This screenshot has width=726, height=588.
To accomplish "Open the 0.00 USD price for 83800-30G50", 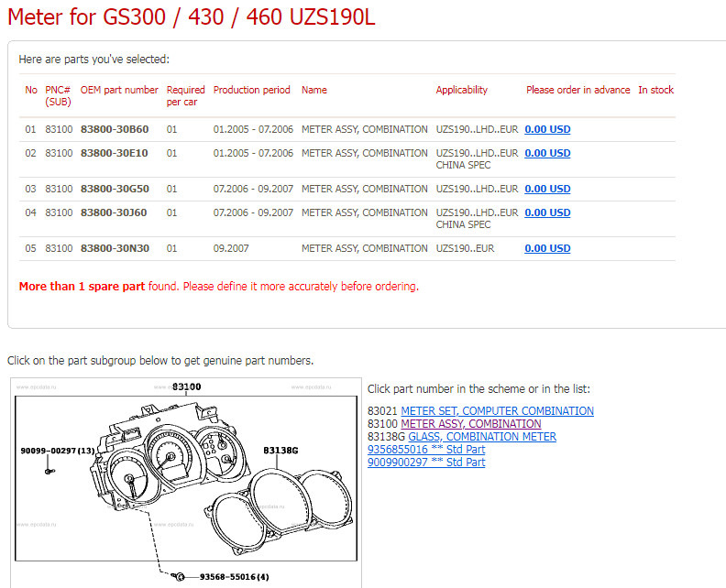I will pyautogui.click(x=547, y=189).
